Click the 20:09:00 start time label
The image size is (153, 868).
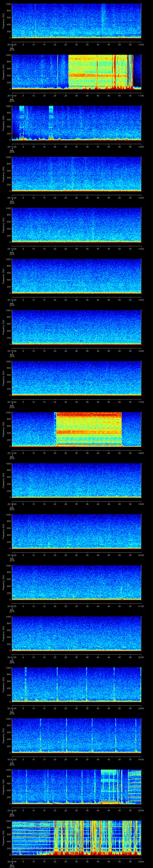click(12, 44)
